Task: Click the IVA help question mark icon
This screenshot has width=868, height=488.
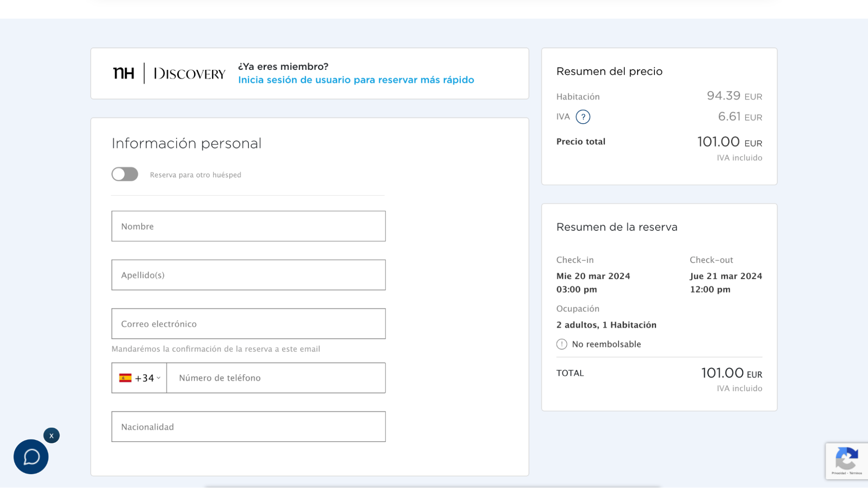Action: [583, 117]
